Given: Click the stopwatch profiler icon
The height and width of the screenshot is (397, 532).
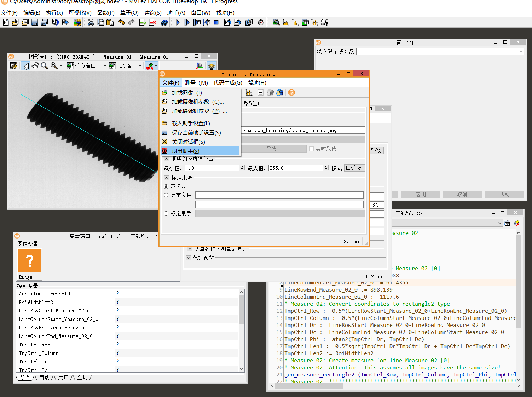Looking at the screenshot, I should (x=261, y=22).
